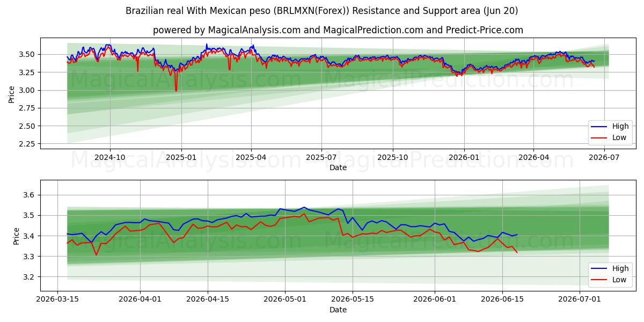Screen dimensions: 644x322
Task: Click the 2026-07 tick label on top chart
Action: [x=604, y=157]
